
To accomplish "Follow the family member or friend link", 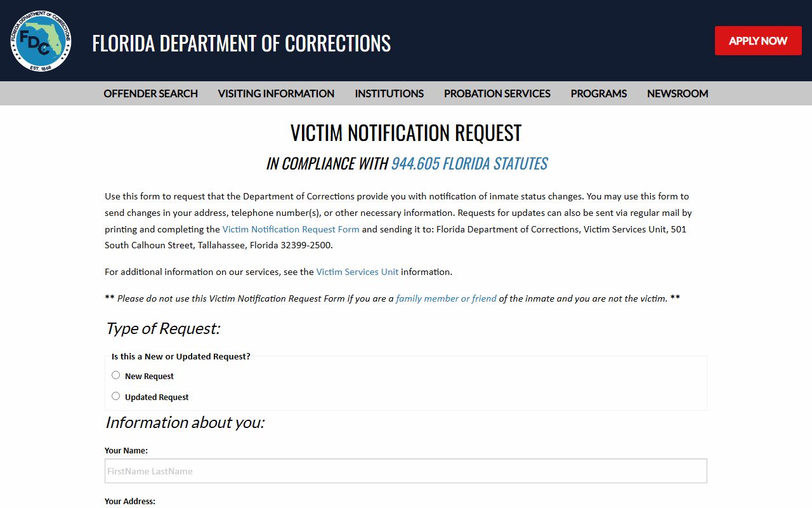I will tap(446, 298).
